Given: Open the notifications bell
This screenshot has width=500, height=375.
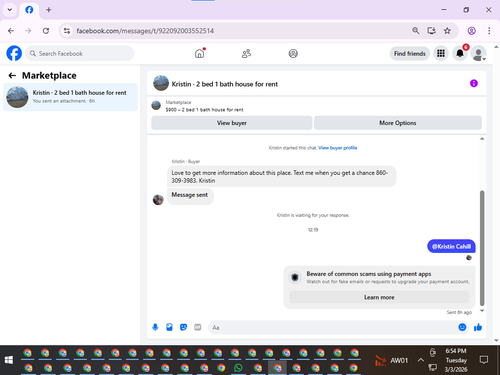Looking at the screenshot, I should tap(460, 53).
